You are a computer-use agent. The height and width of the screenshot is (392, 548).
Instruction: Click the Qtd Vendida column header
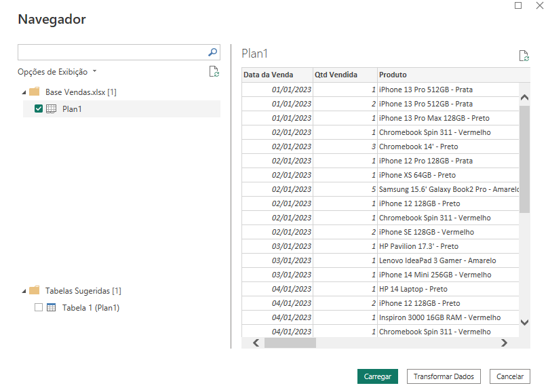coord(345,75)
